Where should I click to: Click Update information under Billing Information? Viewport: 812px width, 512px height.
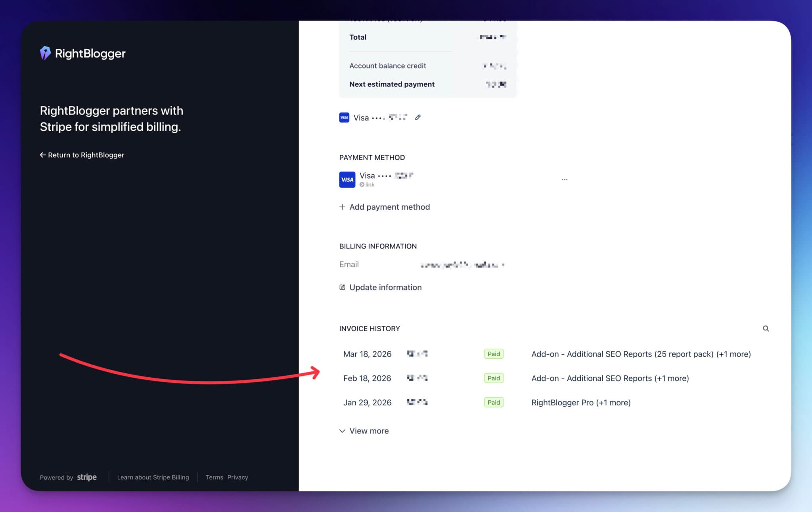385,287
